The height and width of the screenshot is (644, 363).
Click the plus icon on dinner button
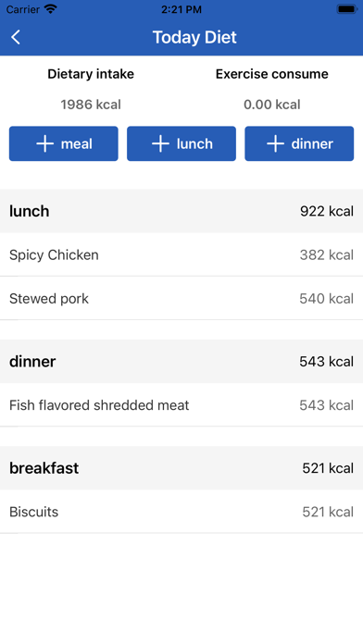pyautogui.click(x=275, y=143)
